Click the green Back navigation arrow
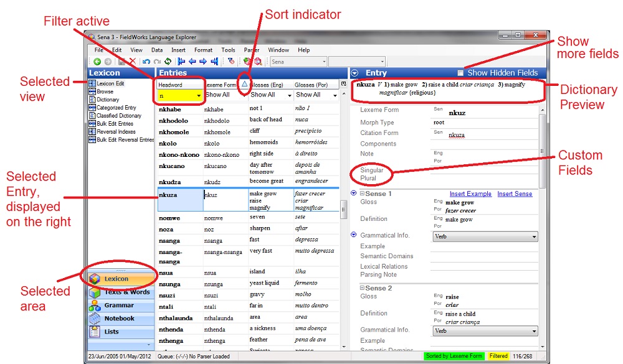The height and width of the screenshot is (364, 623). [97, 62]
